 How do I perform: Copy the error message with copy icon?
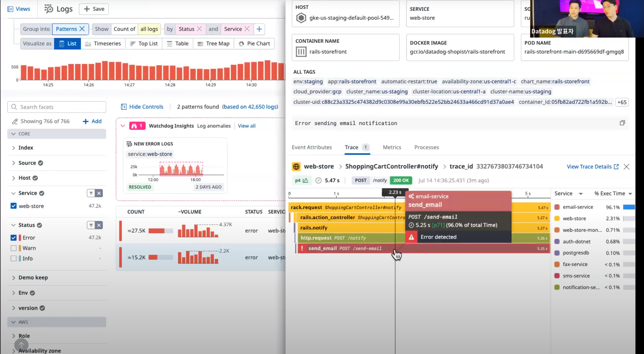(622, 123)
